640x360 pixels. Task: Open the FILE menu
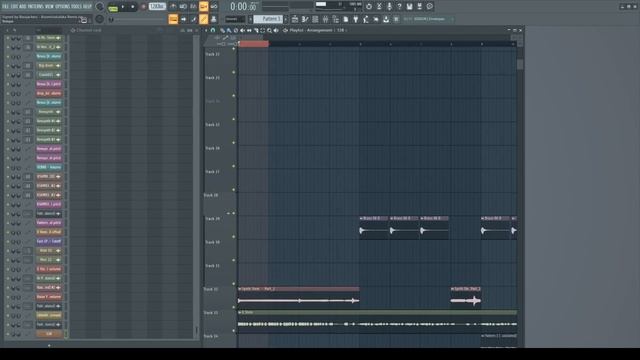tap(5, 7)
